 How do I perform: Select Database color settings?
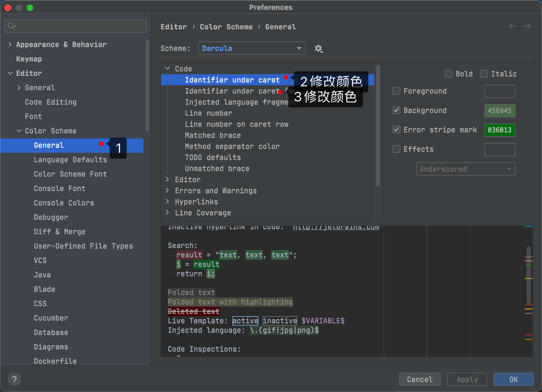point(51,332)
